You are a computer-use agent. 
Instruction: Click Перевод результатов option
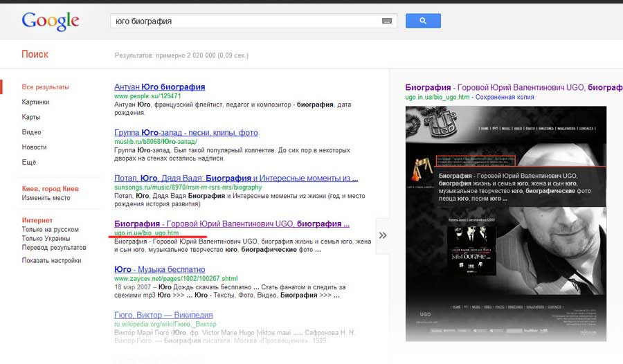pos(54,248)
